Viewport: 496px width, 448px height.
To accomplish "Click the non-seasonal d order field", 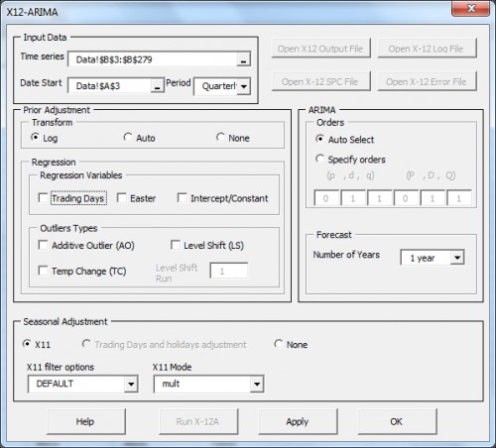I will pyautogui.click(x=353, y=198).
